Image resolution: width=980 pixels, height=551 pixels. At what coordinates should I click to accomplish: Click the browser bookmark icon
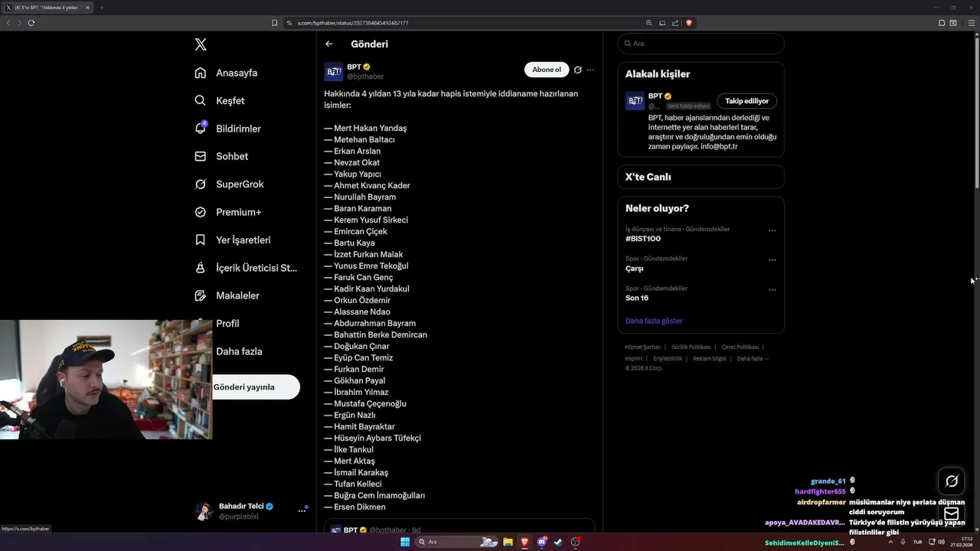click(275, 23)
